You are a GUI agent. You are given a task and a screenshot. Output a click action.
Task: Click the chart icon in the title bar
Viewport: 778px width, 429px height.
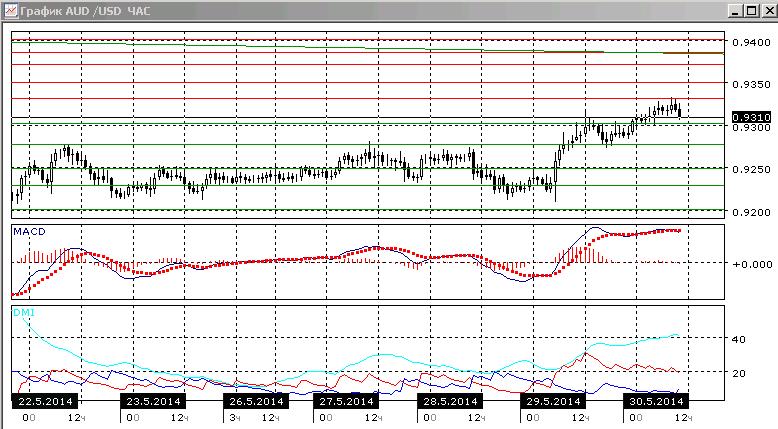[10, 10]
